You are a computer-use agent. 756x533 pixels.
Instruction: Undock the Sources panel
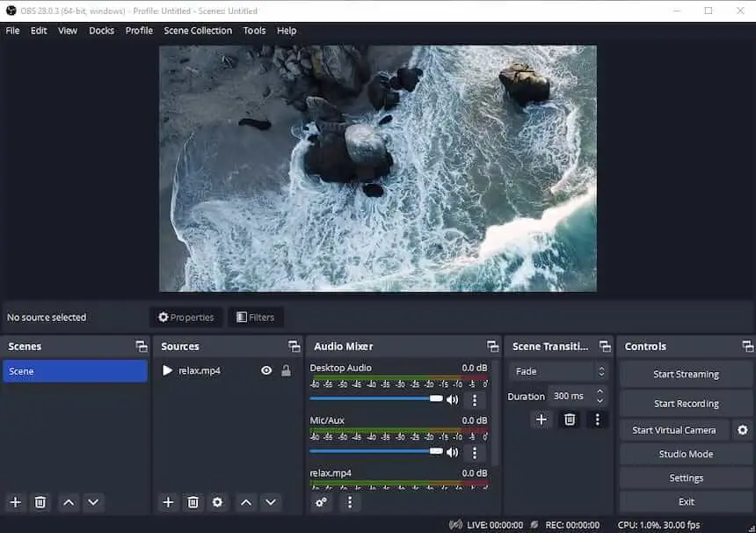(294, 346)
